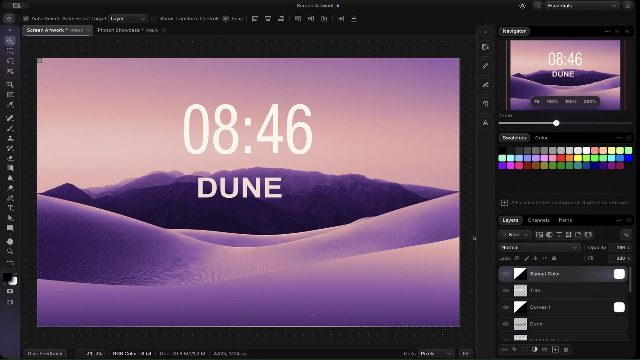Viewport: 640px width, 360px height.
Task: Open the home screen icon in options bar
Action: coord(9,19)
